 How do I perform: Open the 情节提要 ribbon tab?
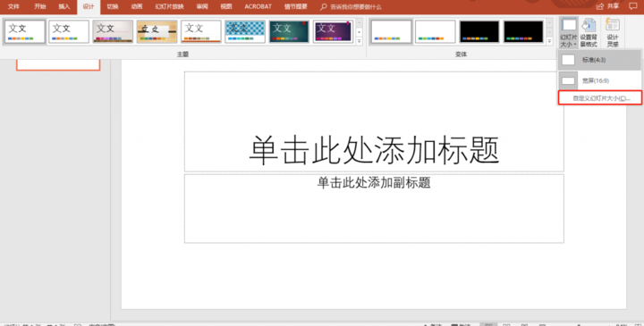(x=296, y=6)
